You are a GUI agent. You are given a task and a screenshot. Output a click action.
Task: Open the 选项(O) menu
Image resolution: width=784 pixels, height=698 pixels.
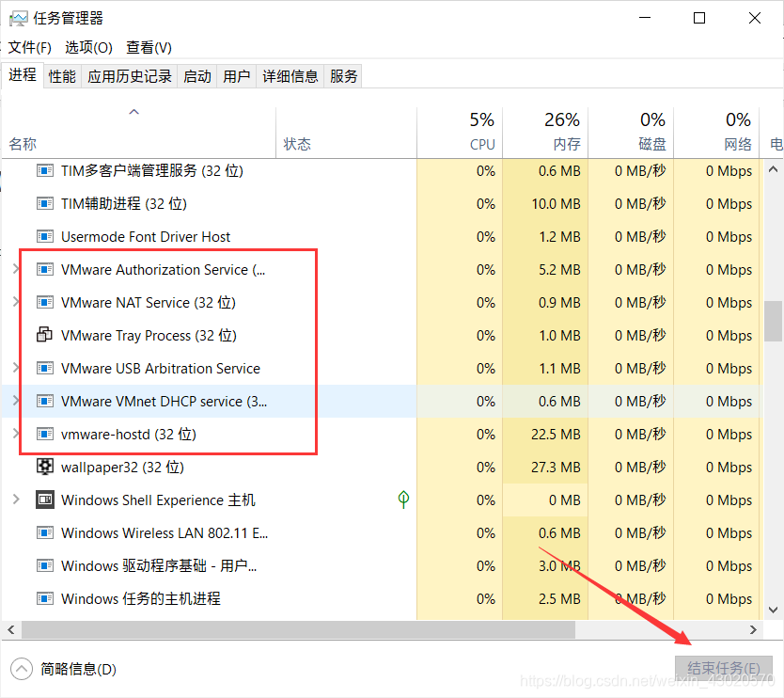coord(88,48)
